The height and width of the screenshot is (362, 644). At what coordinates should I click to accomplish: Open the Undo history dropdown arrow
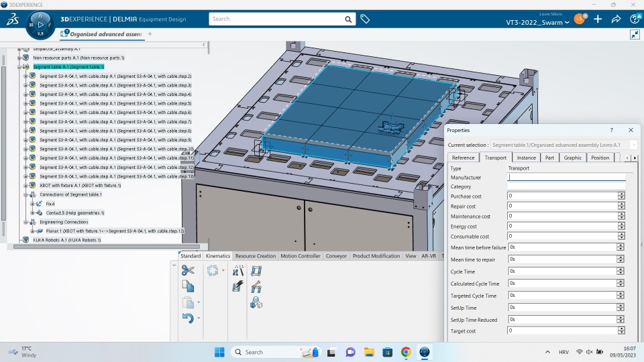click(199, 318)
